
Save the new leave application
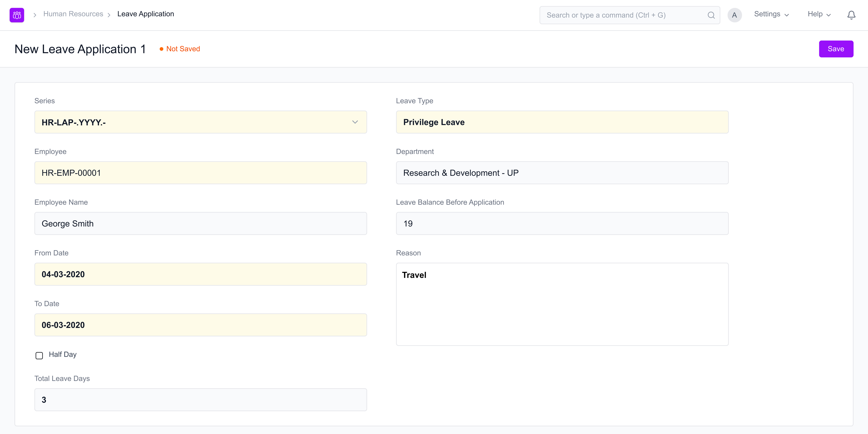pos(836,49)
